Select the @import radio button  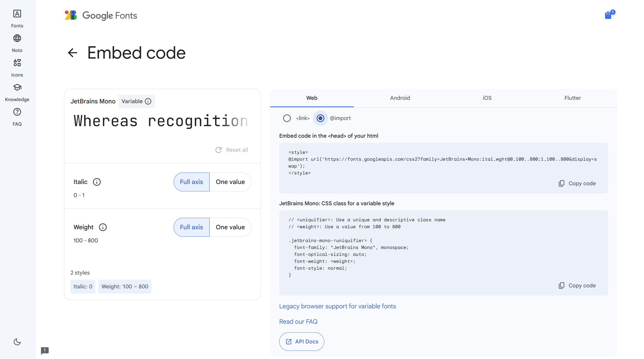tap(320, 118)
